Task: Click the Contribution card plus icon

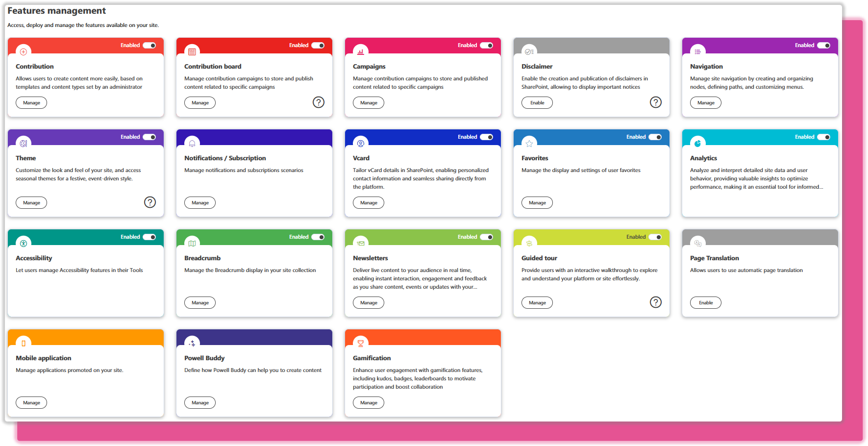Action: (24, 51)
